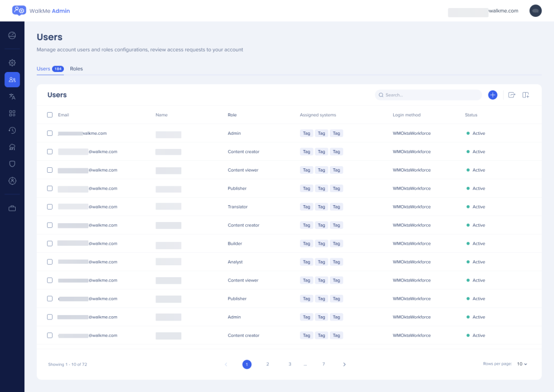Open the Rows per page dropdown
The image size is (554, 392).
522,364
